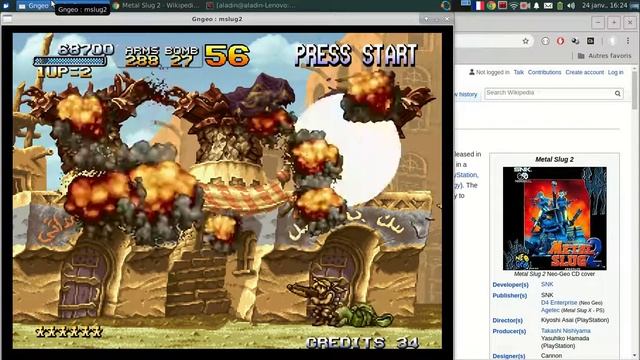Screen dimensions: 640x360
Task: Open the notifications bell icon
Action: pyautogui.click(x=536, y=5)
